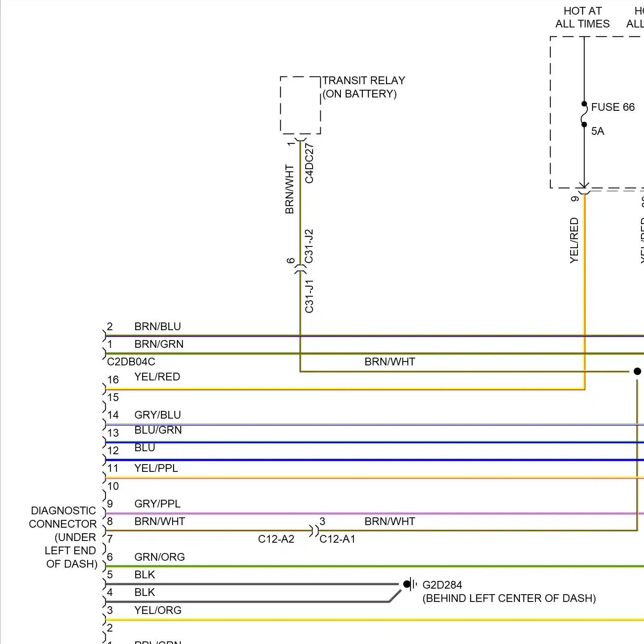Click the BRN/BLU wire label

(x=158, y=327)
